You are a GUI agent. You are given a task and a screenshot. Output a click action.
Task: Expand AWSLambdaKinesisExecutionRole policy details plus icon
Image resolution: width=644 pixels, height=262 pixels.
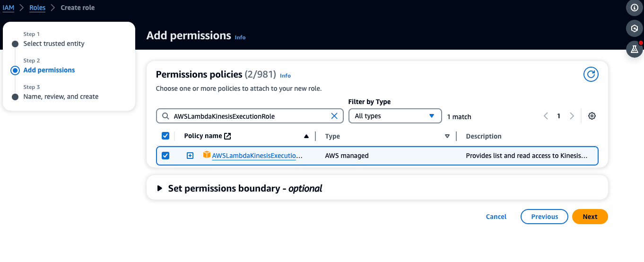click(x=190, y=156)
